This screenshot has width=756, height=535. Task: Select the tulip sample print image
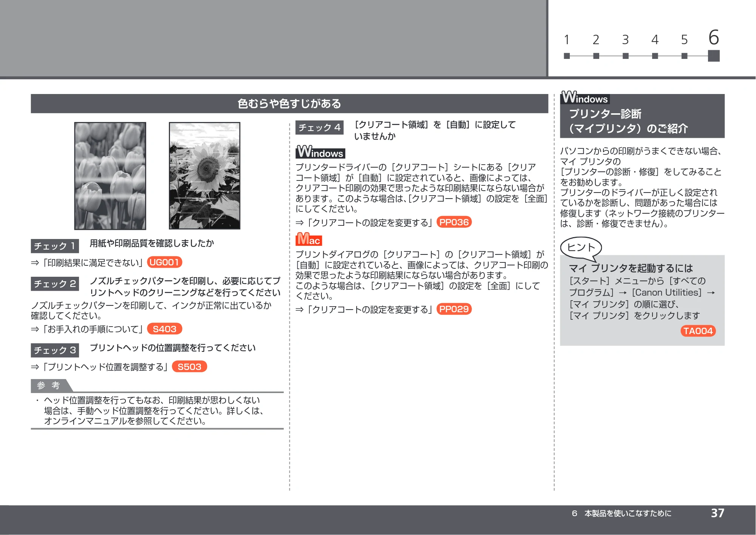110,176
